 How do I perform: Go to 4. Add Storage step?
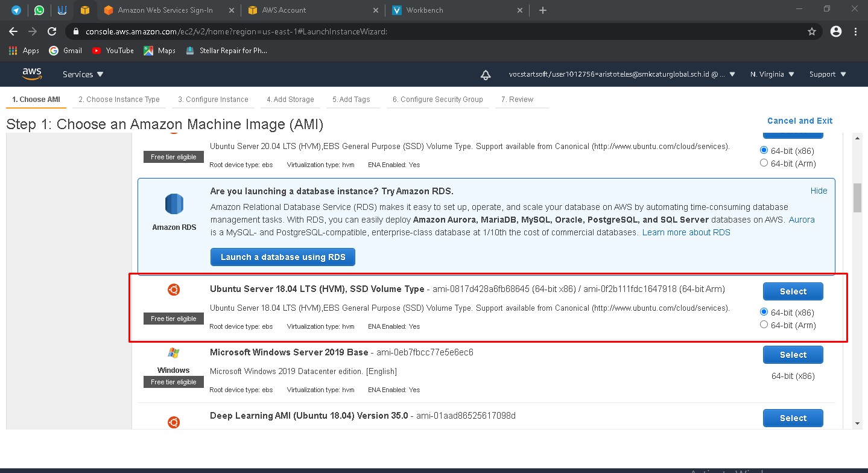point(290,100)
